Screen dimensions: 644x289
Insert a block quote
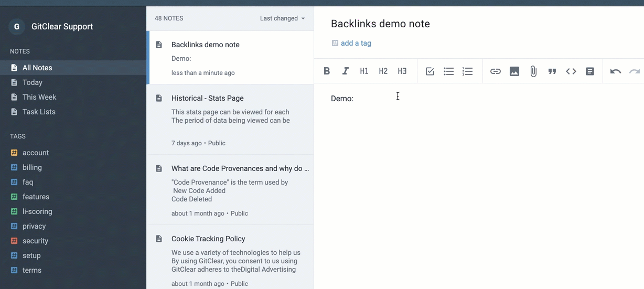(552, 71)
